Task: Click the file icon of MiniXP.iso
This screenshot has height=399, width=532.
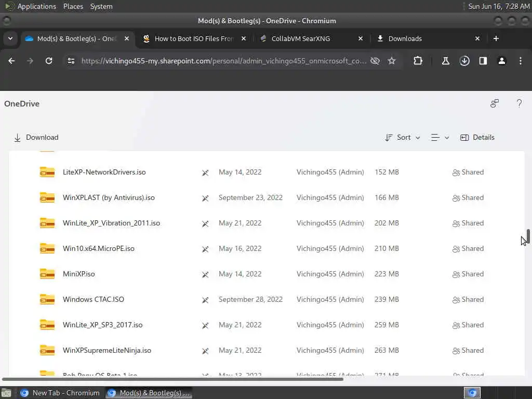Action: [47, 274]
